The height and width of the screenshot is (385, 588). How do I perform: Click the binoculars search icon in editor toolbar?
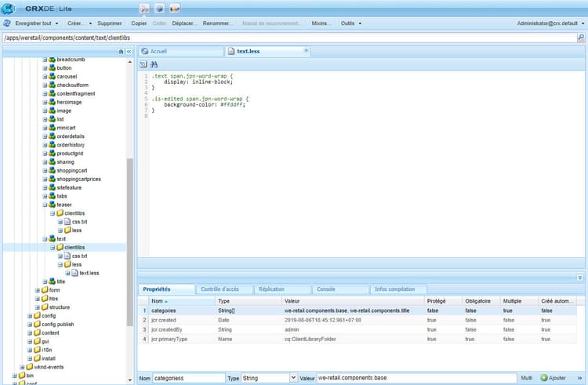coord(154,64)
